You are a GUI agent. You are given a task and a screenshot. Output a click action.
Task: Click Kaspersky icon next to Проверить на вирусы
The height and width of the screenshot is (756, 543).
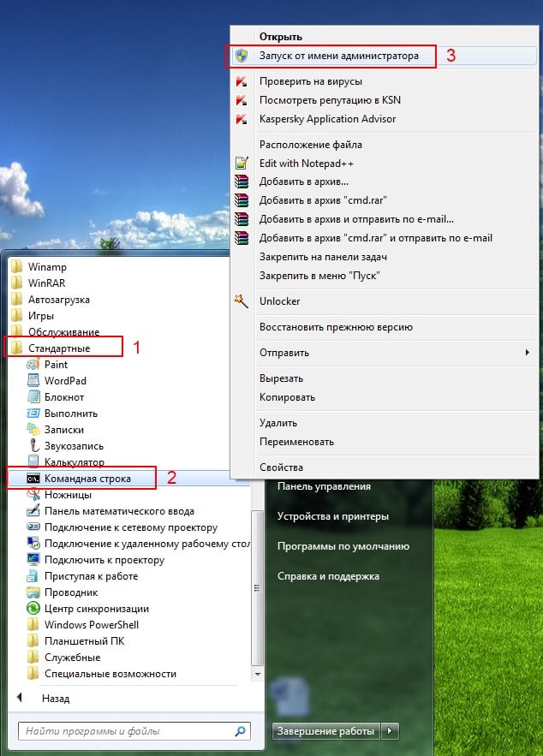click(x=242, y=81)
